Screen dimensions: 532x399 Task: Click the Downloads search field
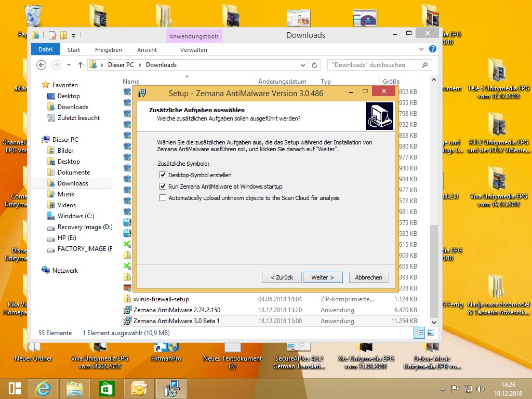click(379, 65)
